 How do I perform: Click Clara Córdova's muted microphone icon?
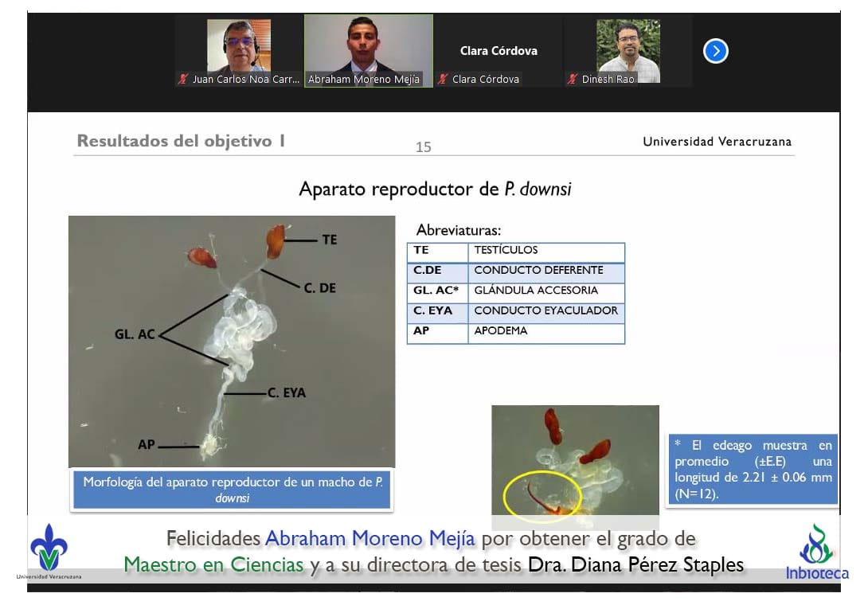[443, 79]
